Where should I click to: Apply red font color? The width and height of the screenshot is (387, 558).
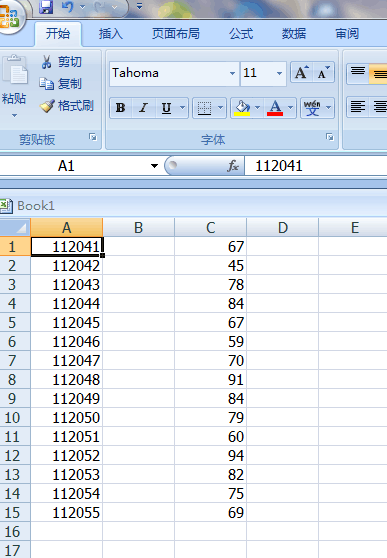tap(275, 108)
